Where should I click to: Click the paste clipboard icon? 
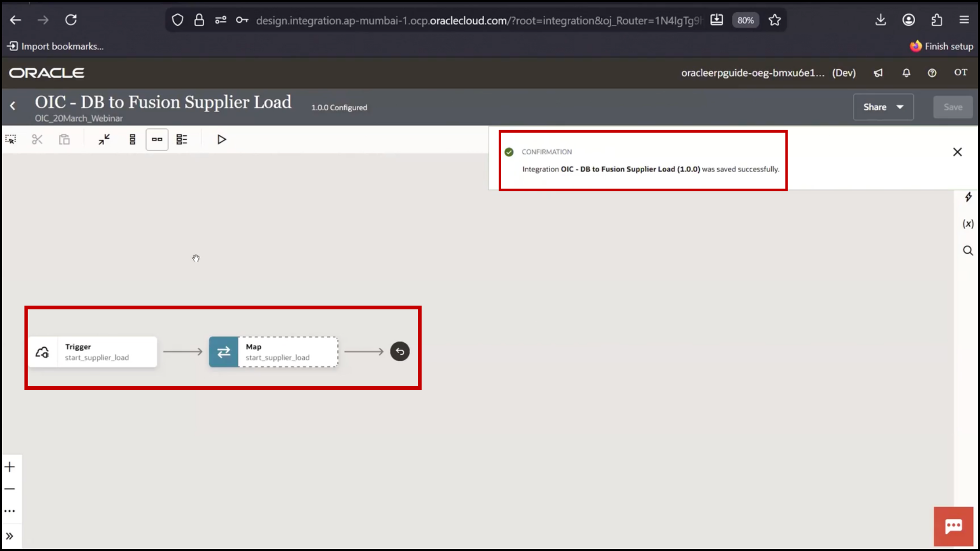tap(64, 139)
